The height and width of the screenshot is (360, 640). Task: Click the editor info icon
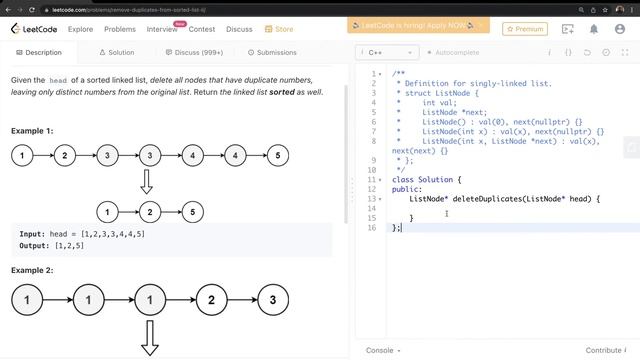549,52
